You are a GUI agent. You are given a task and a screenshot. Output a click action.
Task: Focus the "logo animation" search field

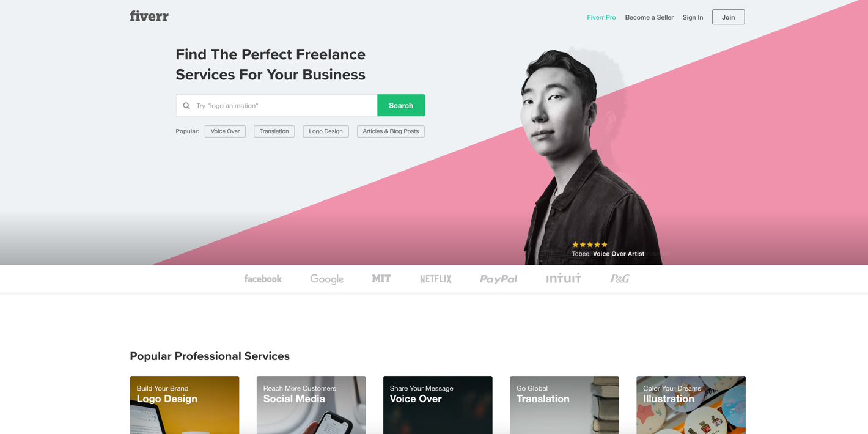[277, 105]
